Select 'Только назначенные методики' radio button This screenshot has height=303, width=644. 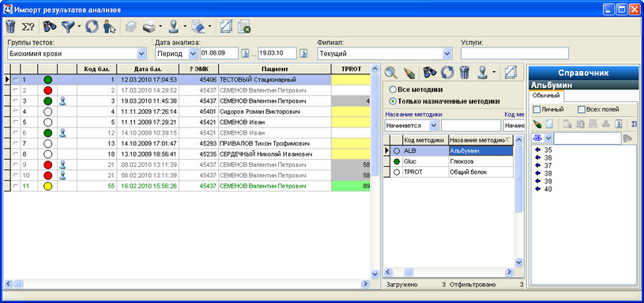click(393, 100)
